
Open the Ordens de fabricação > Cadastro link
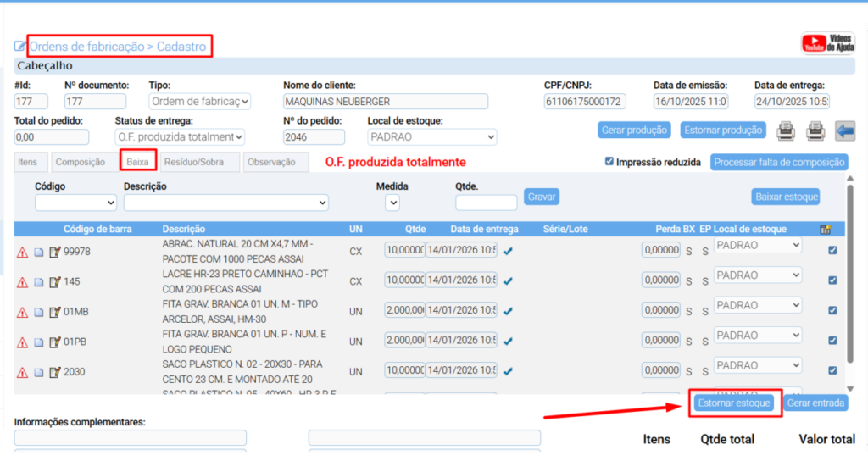click(x=118, y=47)
